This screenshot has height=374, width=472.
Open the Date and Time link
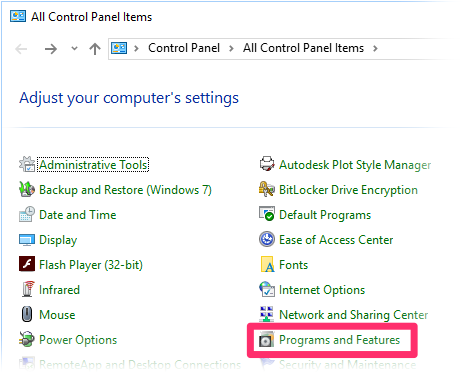(x=78, y=215)
